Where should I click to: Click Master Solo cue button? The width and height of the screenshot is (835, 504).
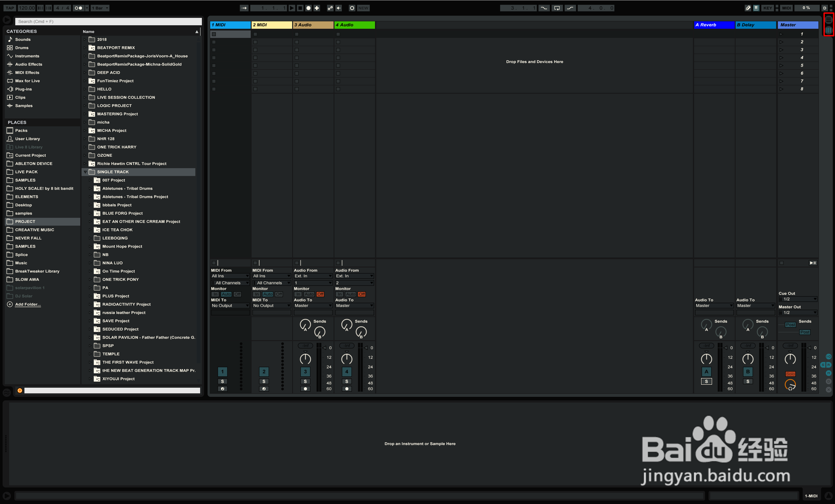point(790,374)
